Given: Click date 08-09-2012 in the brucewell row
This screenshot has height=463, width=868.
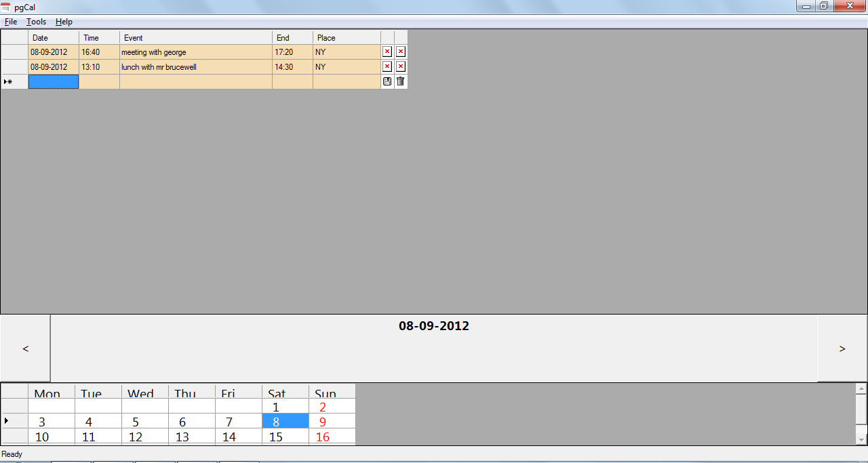Looking at the screenshot, I should point(54,66).
